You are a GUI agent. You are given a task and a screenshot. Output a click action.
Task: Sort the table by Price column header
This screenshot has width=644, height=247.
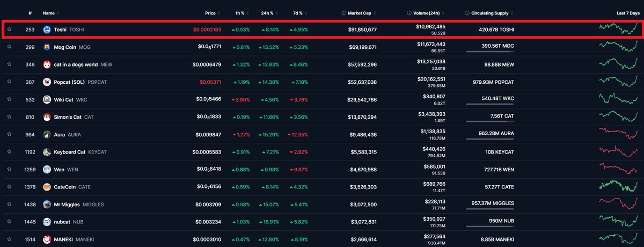[x=210, y=12]
